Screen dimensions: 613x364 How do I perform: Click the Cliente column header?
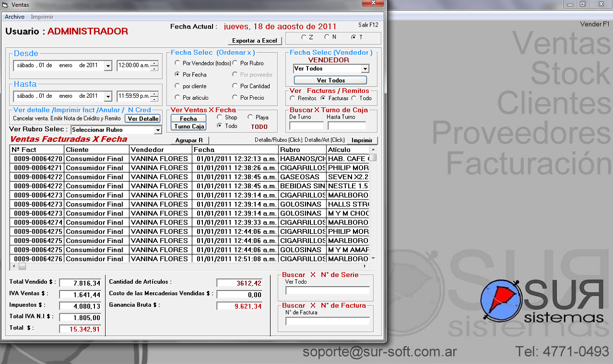97,150
